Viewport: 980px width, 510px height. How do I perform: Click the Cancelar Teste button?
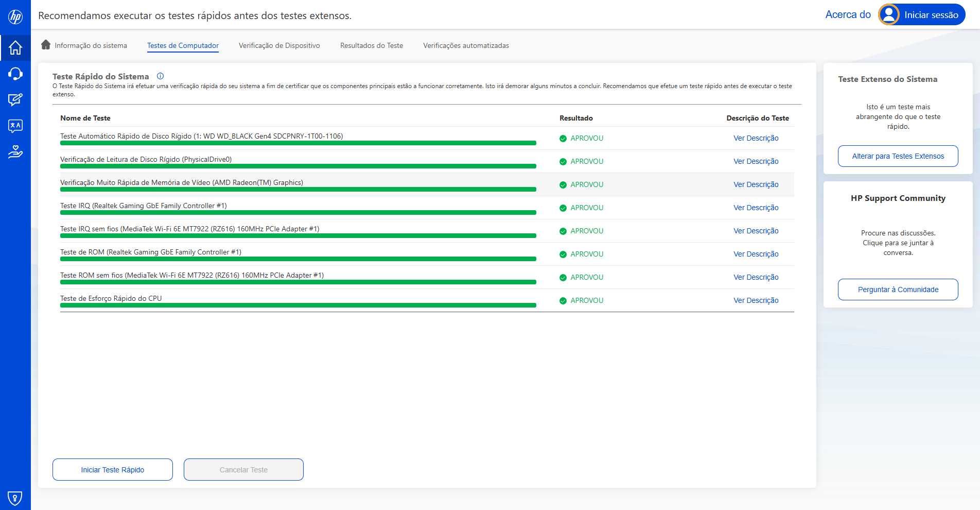pos(243,470)
